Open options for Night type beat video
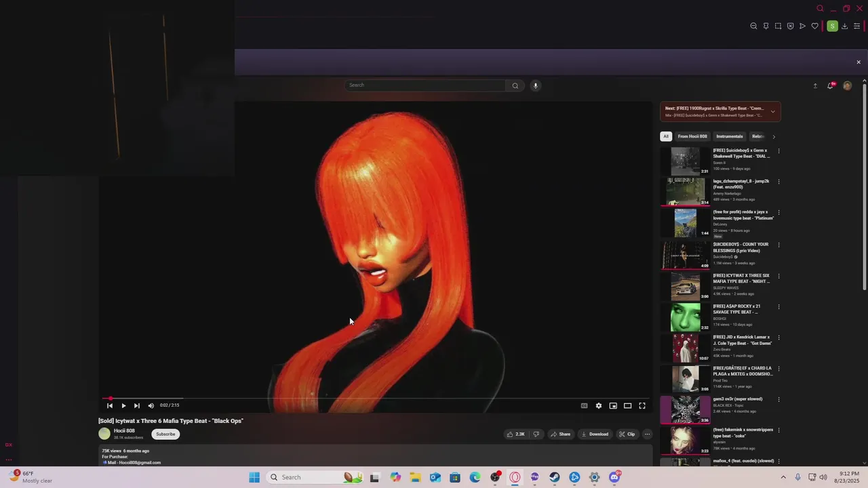The height and width of the screenshot is (488, 868). pos(778,276)
